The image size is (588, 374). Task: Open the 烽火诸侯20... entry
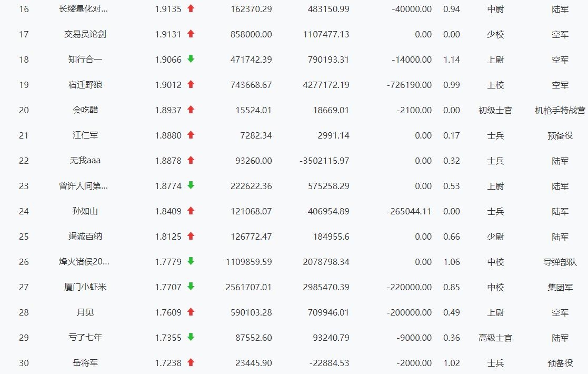(x=84, y=262)
